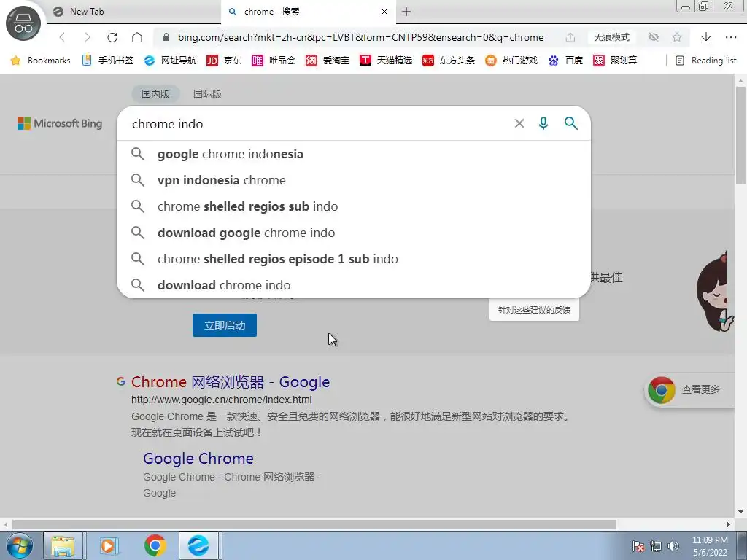
Task: Open the home page icon
Action: click(x=137, y=37)
